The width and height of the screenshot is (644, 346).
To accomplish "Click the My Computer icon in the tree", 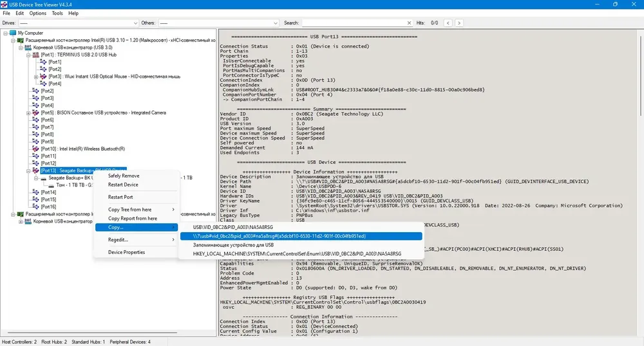I will (13, 33).
